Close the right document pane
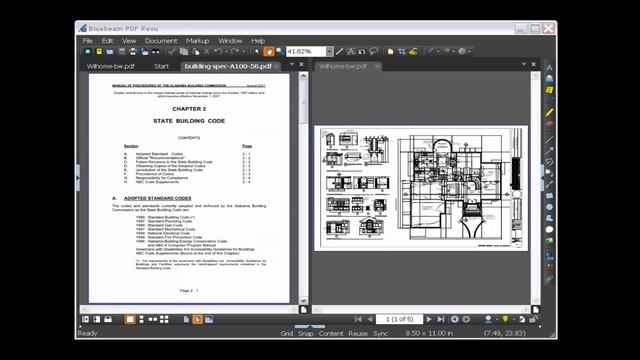Screen dimensions: 640x360 (533, 64)
